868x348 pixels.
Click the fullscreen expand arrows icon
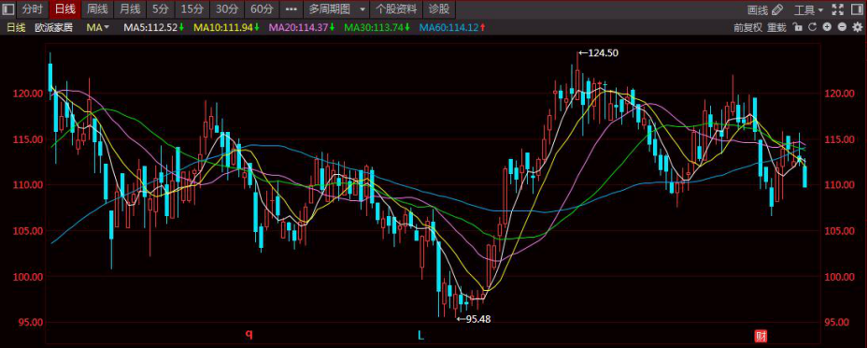(837, 9)
